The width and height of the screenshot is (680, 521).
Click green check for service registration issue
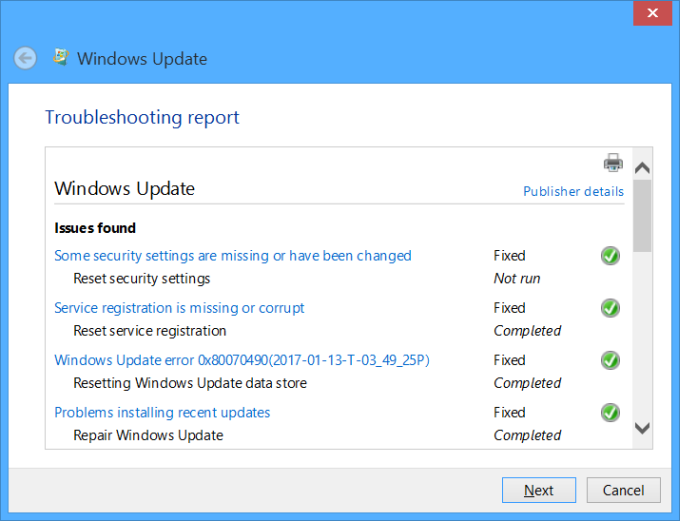[x=610, y=308]
